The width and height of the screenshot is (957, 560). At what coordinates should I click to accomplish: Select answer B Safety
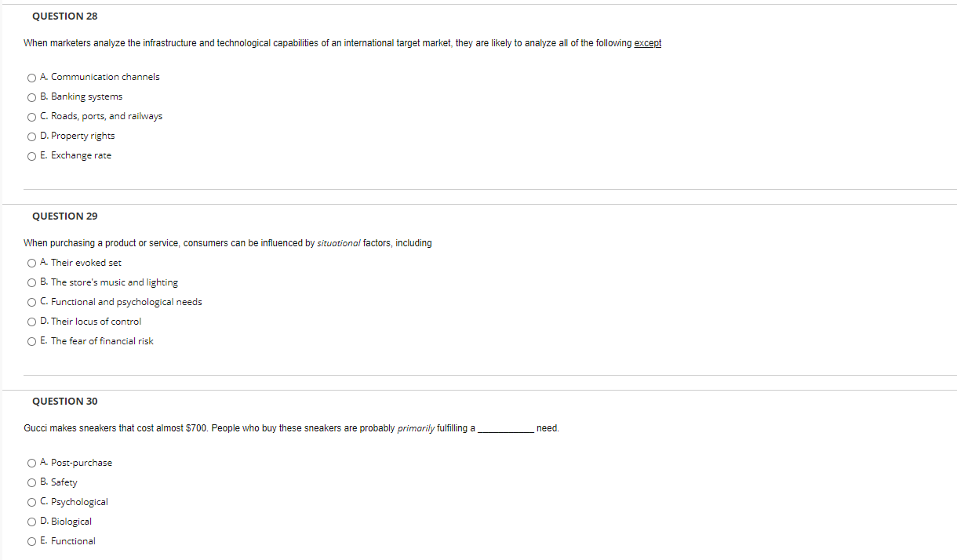(x=31, y=482)
